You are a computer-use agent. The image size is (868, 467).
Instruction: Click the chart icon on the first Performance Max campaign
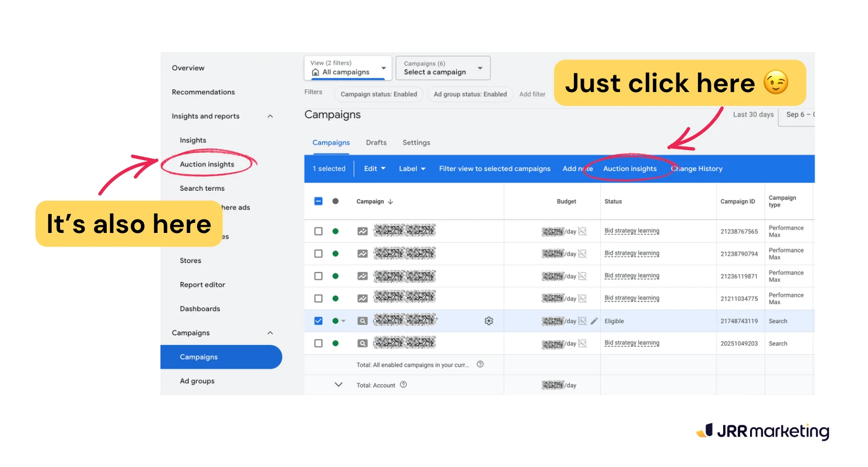[362, 230]
